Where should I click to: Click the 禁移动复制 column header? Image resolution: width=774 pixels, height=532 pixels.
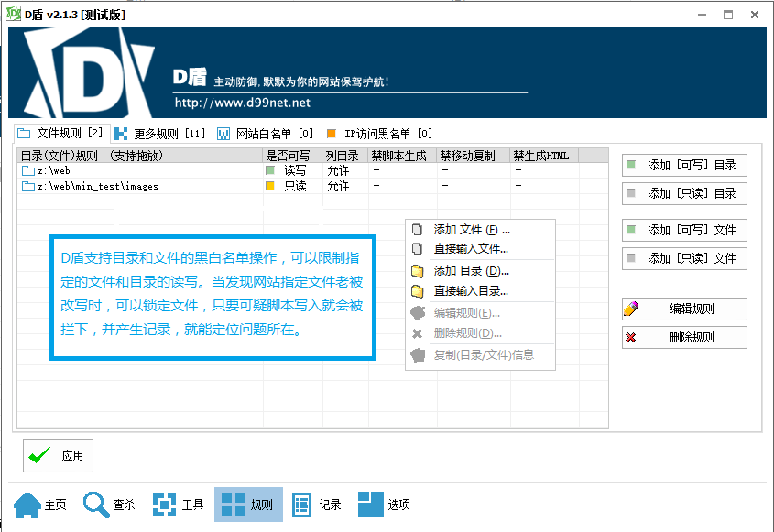474,156
